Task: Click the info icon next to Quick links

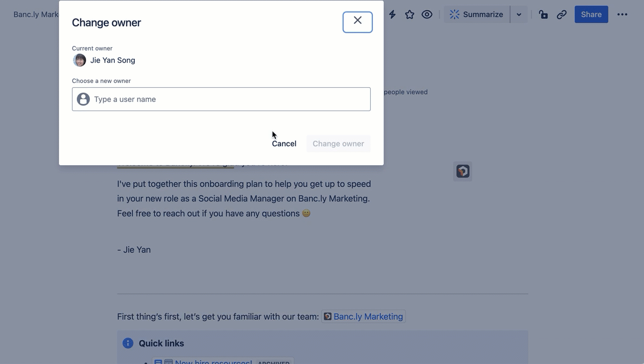Action: (128, 343)
